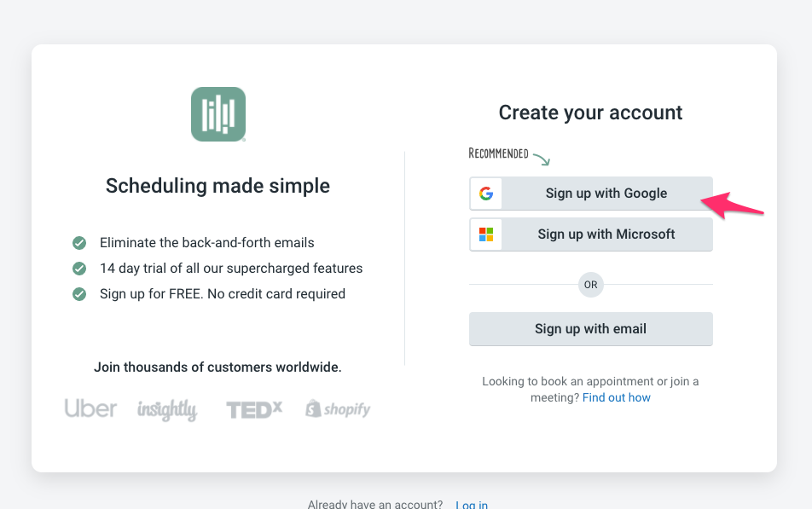Select Sign up with email
The image size is (812, 509).
click(591, 329)
